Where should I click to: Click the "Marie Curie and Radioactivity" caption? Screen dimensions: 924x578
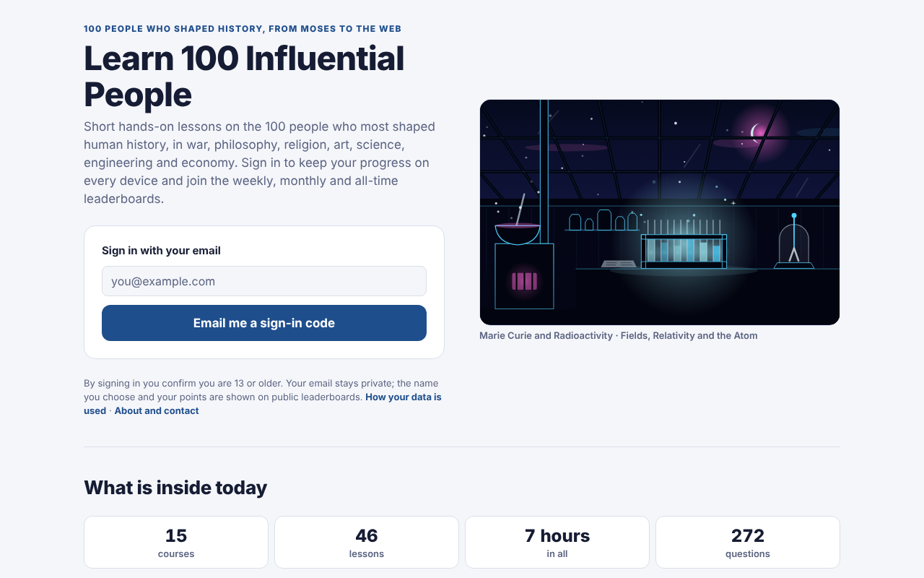tap(619, 335)
